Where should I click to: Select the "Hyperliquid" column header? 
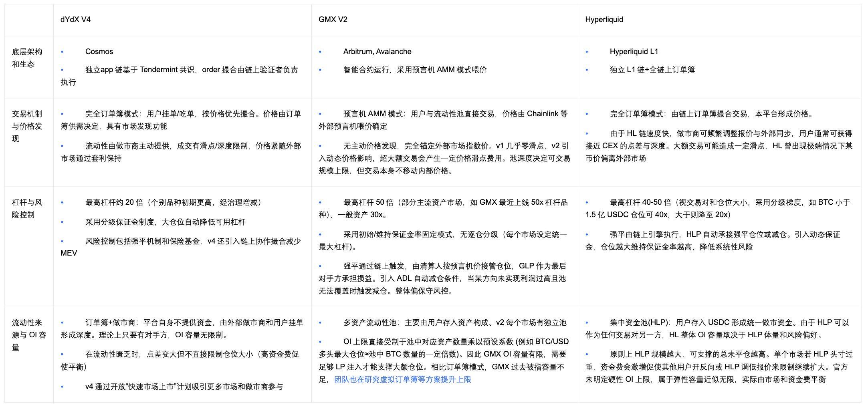(604, 20)
